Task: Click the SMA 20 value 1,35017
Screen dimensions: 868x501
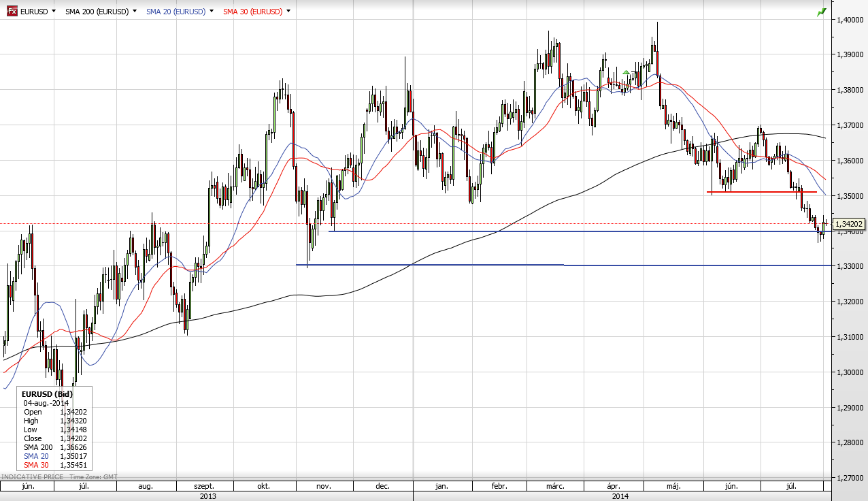Action: (x=73, y=456)
